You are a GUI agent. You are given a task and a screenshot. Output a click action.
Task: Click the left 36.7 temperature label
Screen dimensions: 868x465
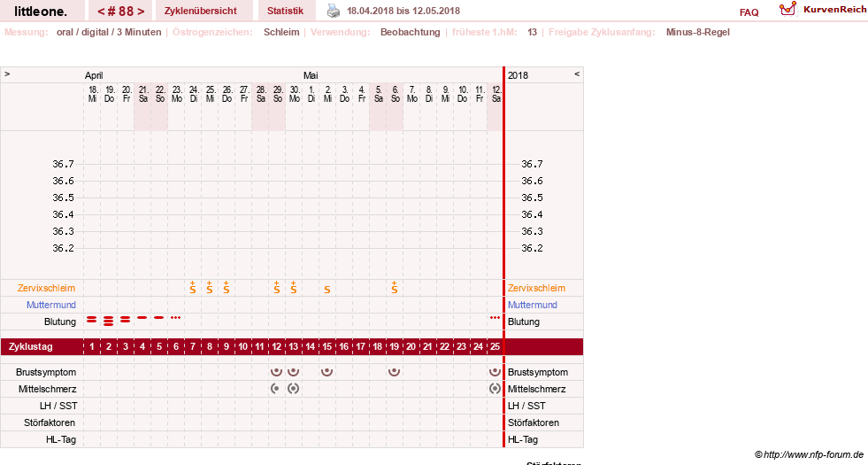(x=63, y=164)
